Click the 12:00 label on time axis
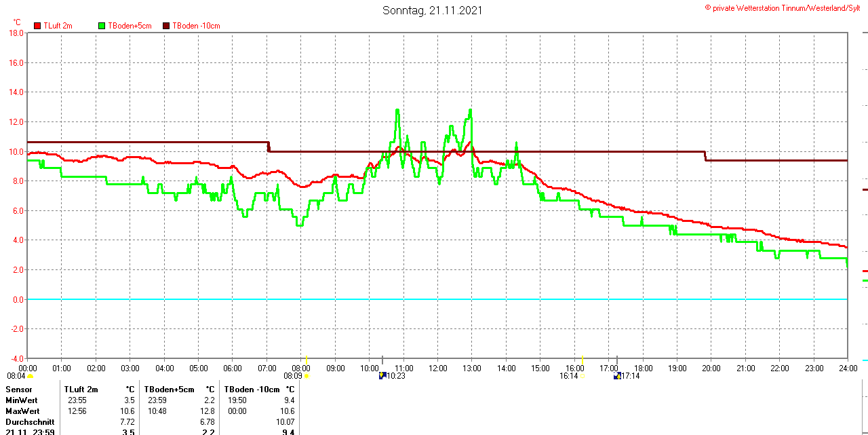The width and height of the screenshot is (868, 435). pos(437,368)
